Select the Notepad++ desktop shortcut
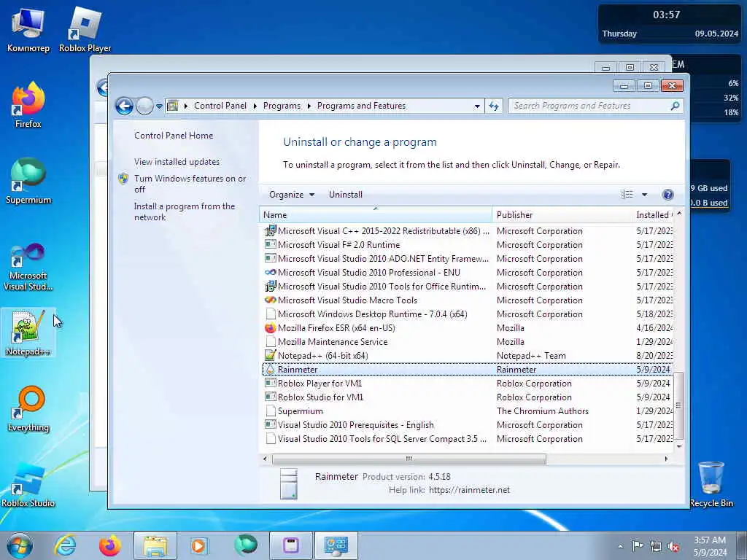The width and height of the screenshot is (747, 560). click(x=28, y=332)
